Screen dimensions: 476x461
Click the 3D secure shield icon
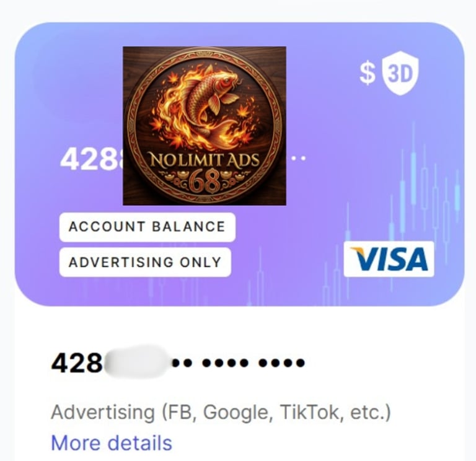click(x=400, y=73)
